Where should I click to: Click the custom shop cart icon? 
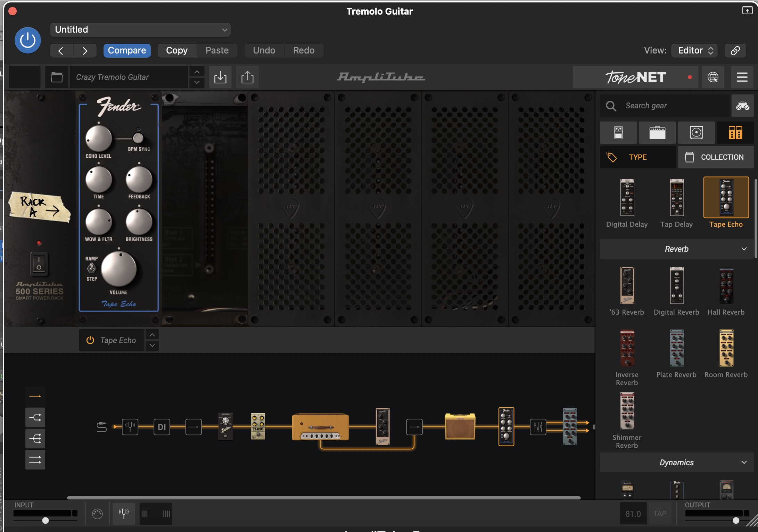click(743, 106)
